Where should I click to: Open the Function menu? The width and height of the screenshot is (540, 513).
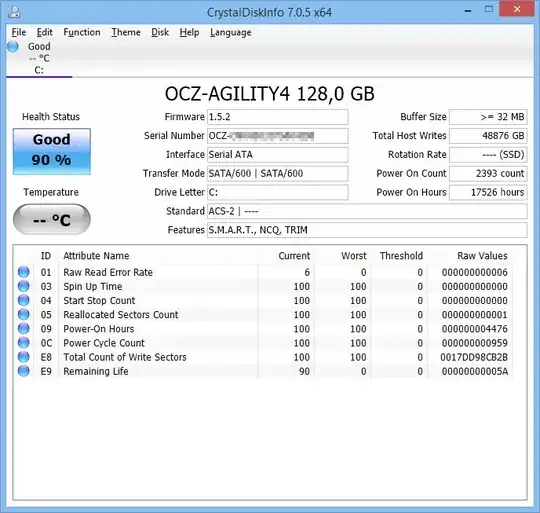(82, 32)
